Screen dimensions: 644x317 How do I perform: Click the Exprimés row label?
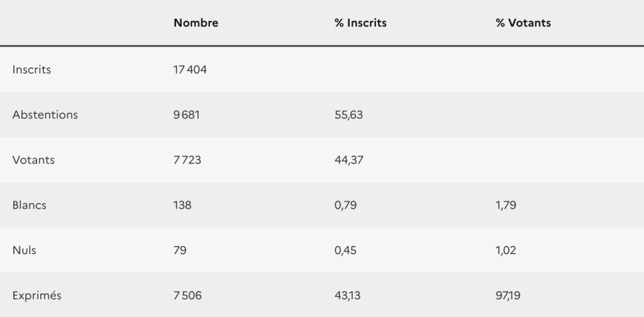(x=36, y=296)
